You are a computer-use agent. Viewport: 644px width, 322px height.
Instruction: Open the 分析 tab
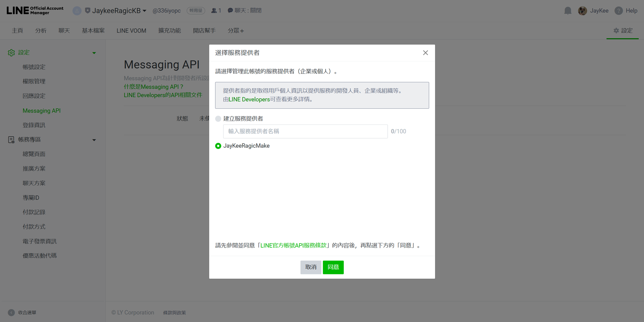(x=41, y=31)
